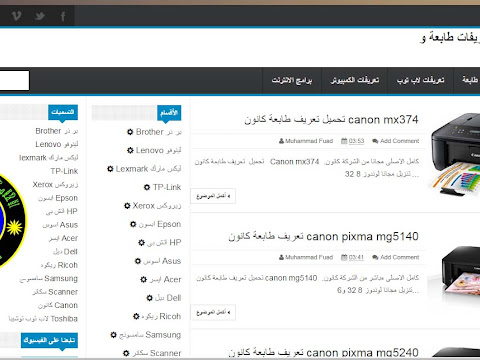Open the Twitter social icon
Screen dimensions: 480x360
pyautogui.click(x=40, y=16)
